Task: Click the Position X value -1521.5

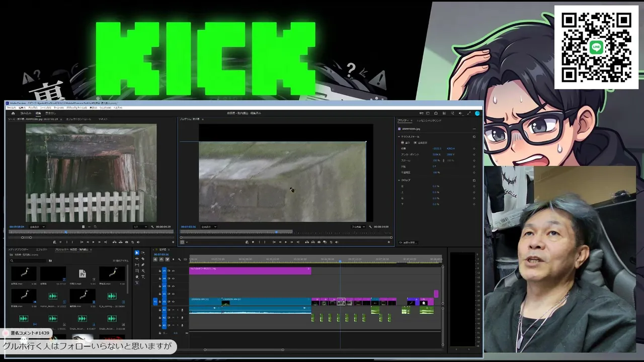Action: 436,149
